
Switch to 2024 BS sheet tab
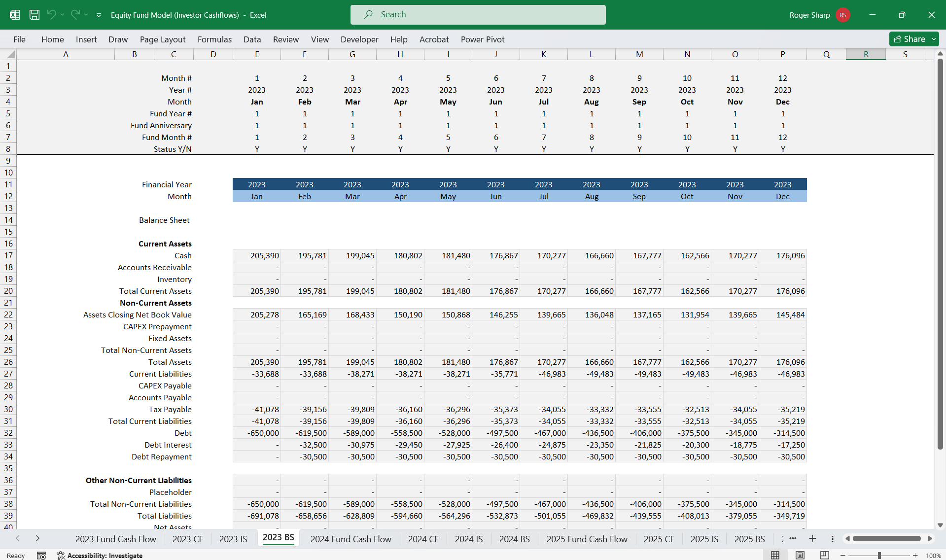514,539
